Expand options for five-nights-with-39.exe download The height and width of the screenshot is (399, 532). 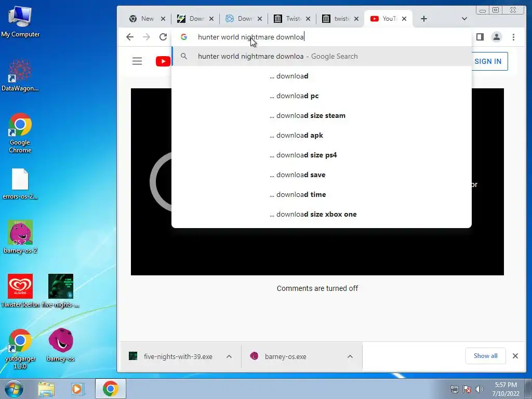click(x=229, y=356)
